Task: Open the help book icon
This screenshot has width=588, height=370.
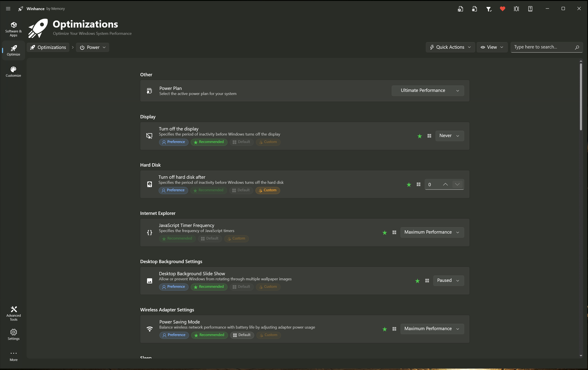Action: 530,9
